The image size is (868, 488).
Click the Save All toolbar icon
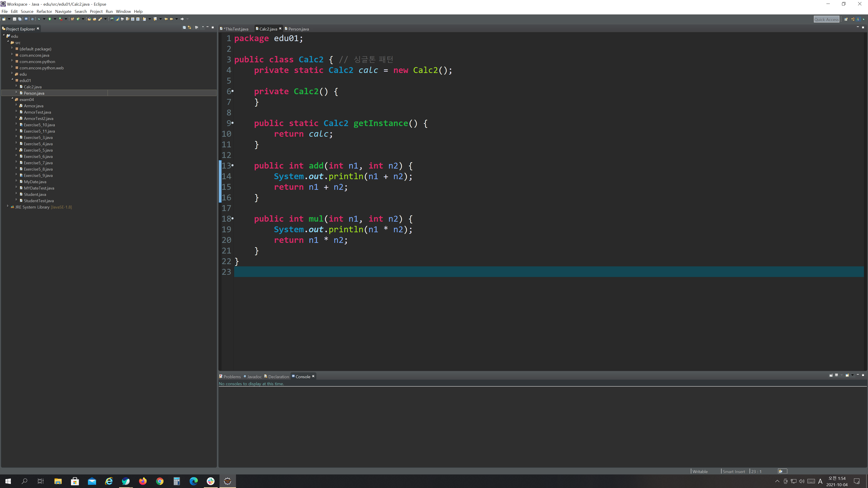19,19
